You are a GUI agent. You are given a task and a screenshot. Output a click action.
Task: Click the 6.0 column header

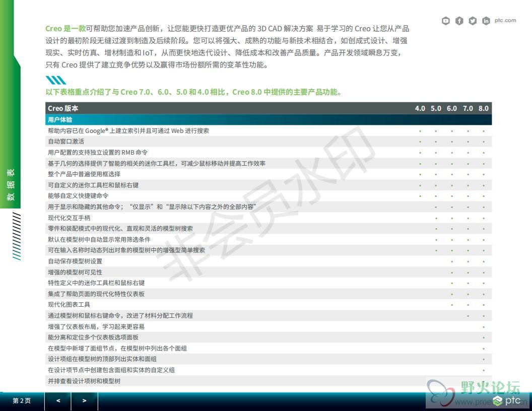click(x=452, y=108)
